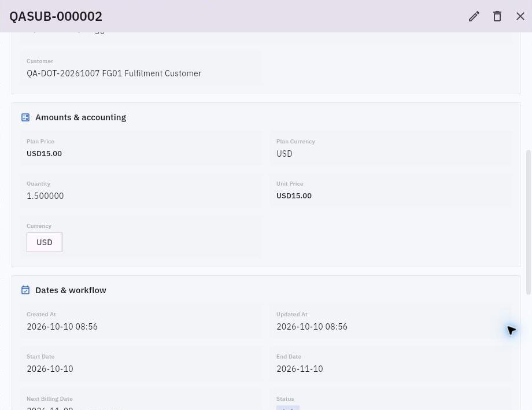The width and height of the screenshot is (532, 410).
Task: Click the Quantity value 1.500000
Action: click(x=45, y=196)
